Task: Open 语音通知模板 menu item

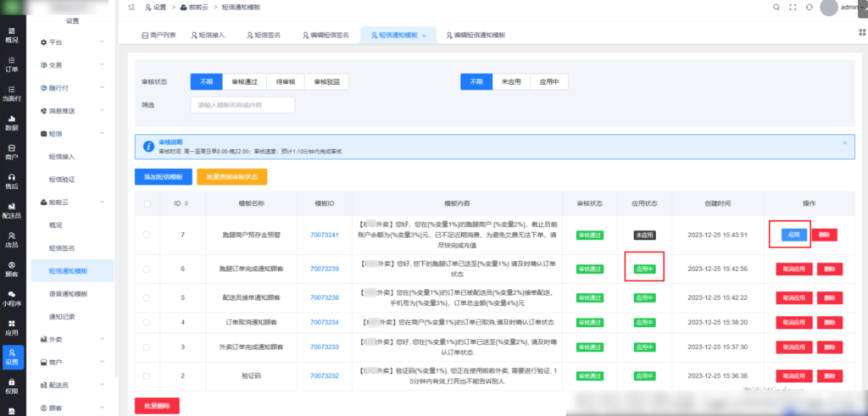Action: pyautogui.click(x=69, y=294)
